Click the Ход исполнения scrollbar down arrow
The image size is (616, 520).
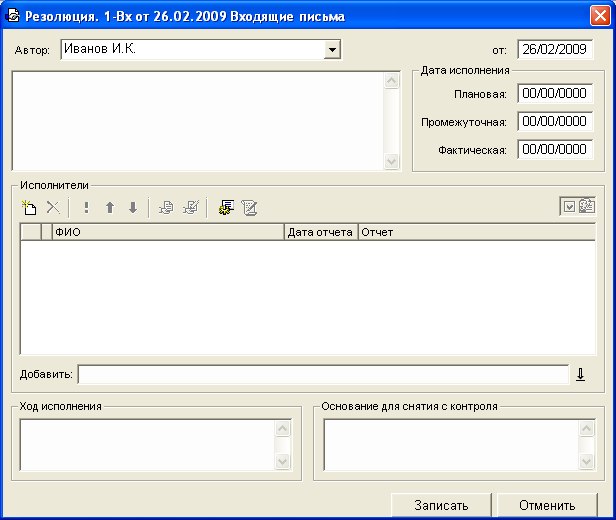283,461
